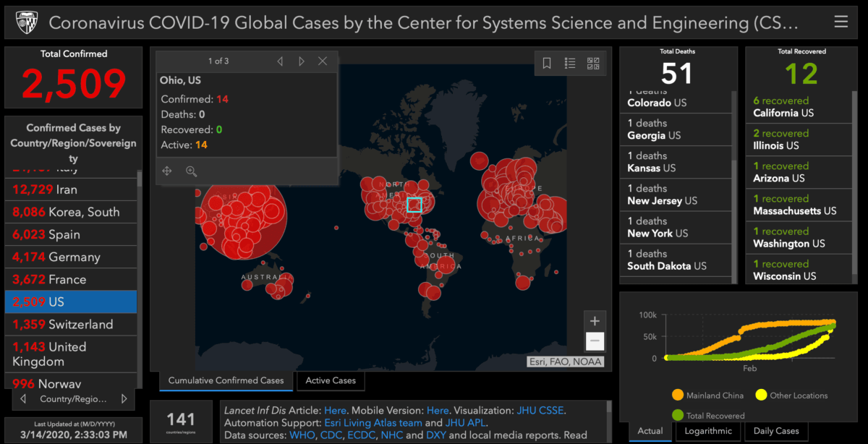Viewport: 868px width, 444px height.
Task: Select Iran in the country list
Action: (71, 189)
